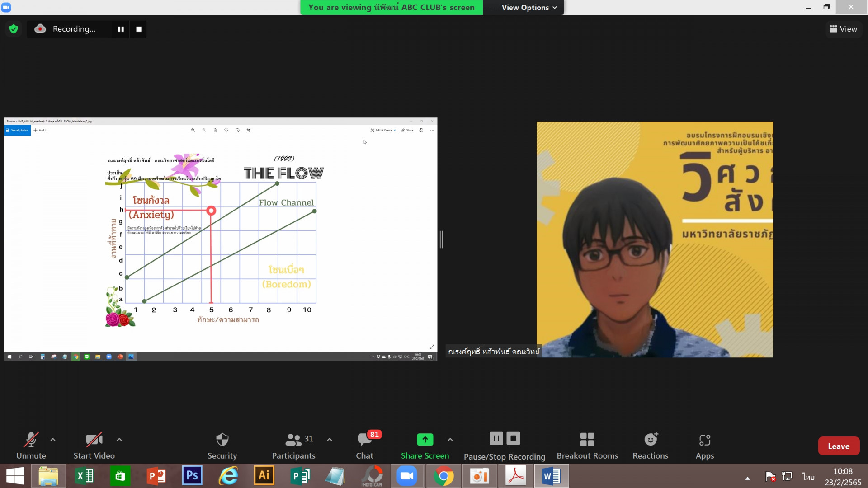Open the View layout menu
868x488 pixels.
843,29
